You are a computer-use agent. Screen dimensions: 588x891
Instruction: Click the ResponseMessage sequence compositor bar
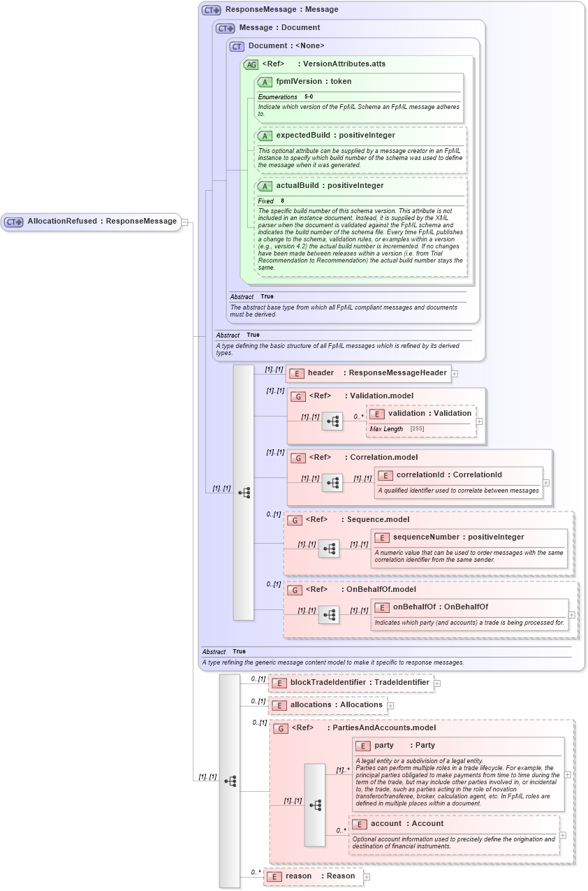point(243,492)
